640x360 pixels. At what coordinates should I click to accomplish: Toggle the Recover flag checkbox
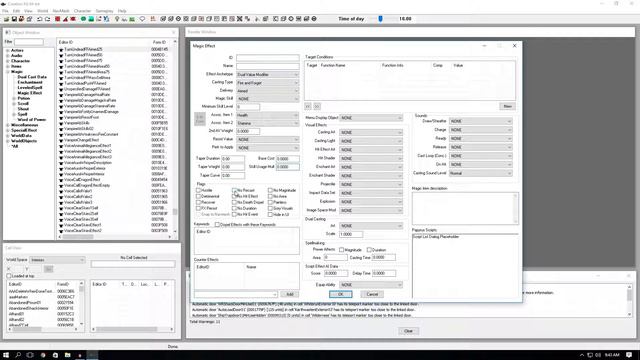tap(199, 202)
